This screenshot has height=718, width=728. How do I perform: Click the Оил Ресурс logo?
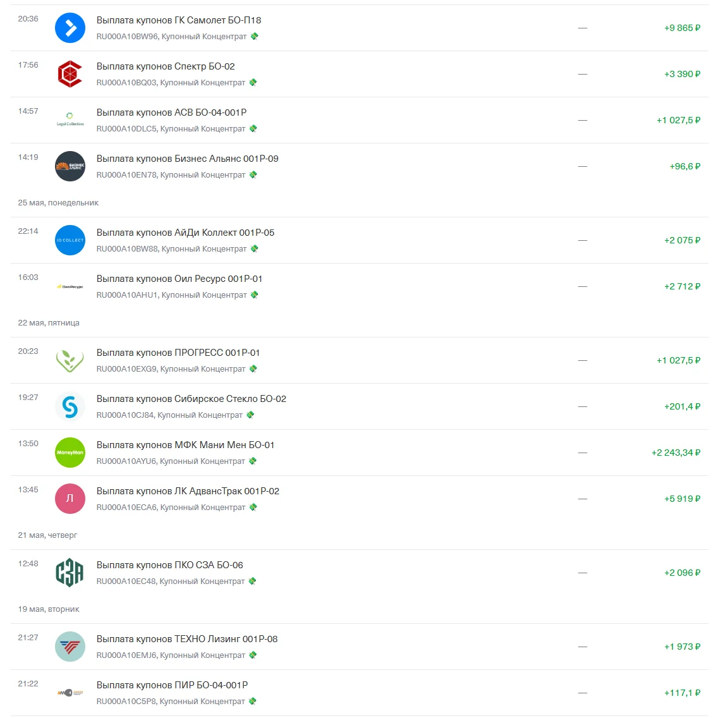coord(70,286)
